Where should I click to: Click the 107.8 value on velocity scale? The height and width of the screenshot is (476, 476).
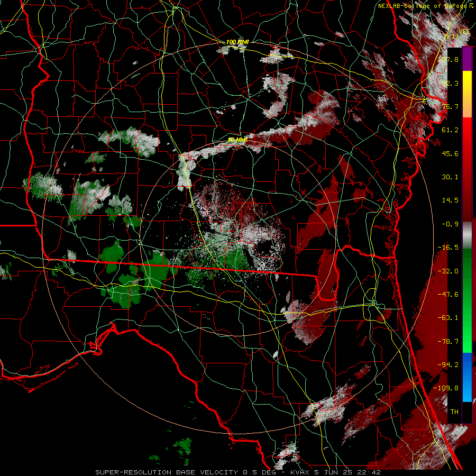(x=448, y=59)
